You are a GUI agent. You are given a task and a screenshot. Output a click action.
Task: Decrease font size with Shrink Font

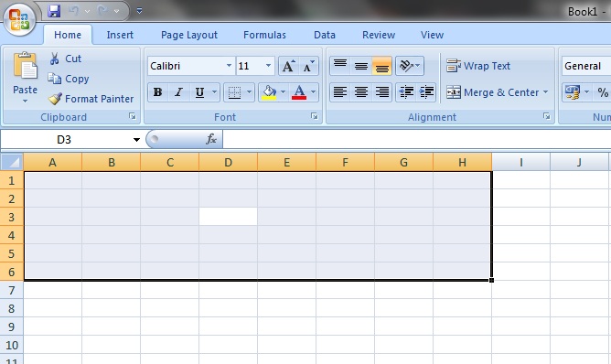(308, 66)
